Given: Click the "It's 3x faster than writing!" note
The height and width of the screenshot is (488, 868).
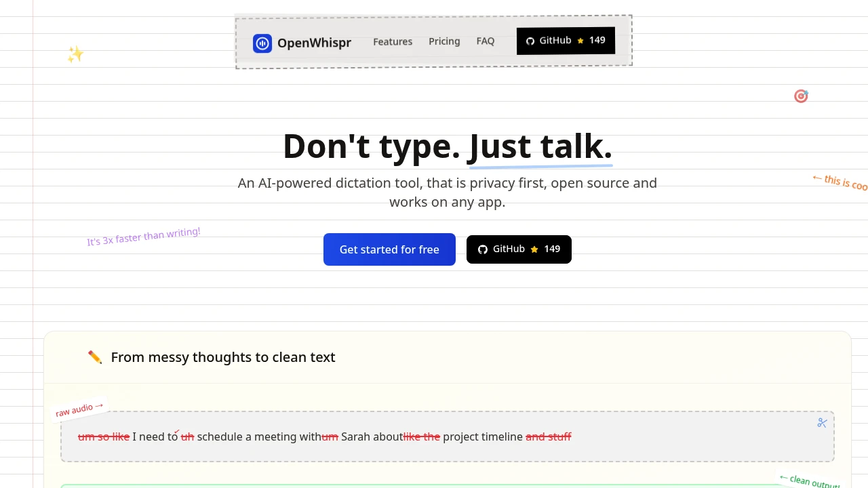Looking at the screenshot, I should coord(144,237).
